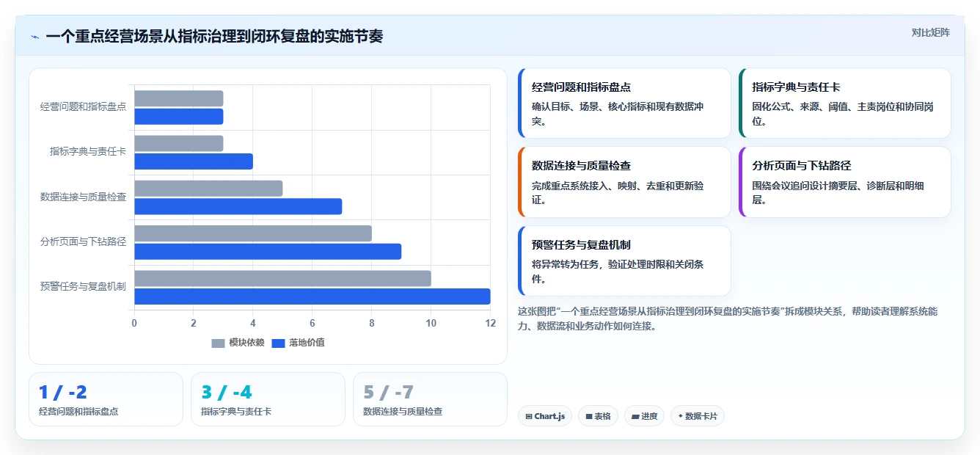Toggle the 落地价值 legend swatch
The width and height of the screenshot is (980, 455).
(279, 343)
